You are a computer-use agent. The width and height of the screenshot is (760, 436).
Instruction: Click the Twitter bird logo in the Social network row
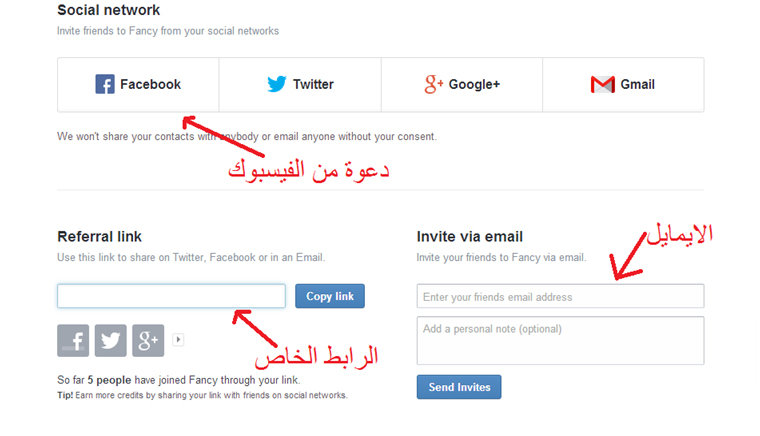(x=277, y=85)
